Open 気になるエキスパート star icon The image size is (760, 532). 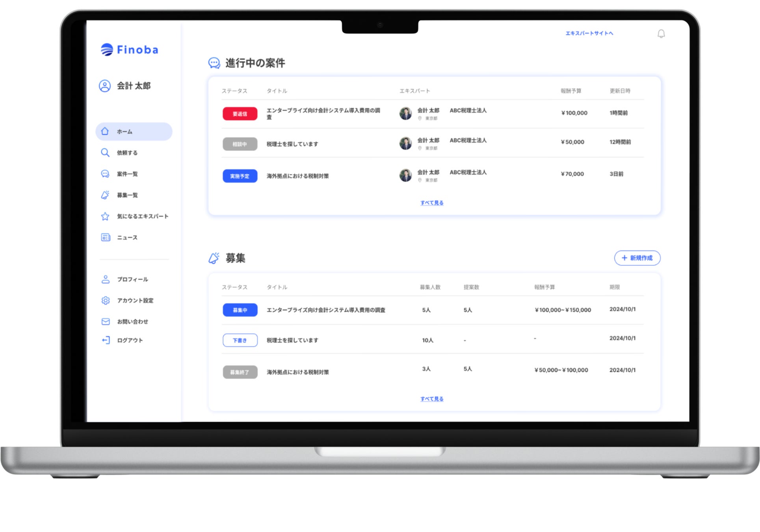[105, 216]
